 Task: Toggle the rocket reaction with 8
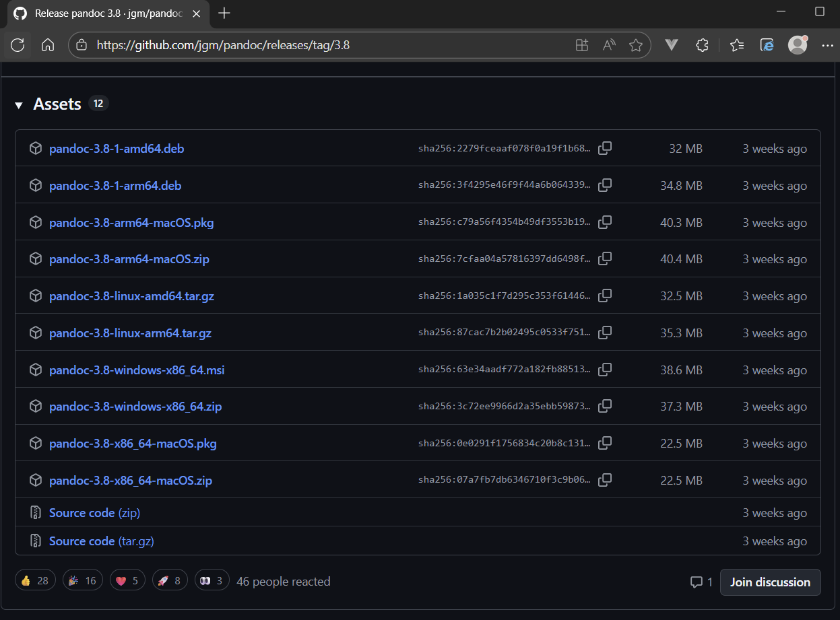[x=170, y=580]
